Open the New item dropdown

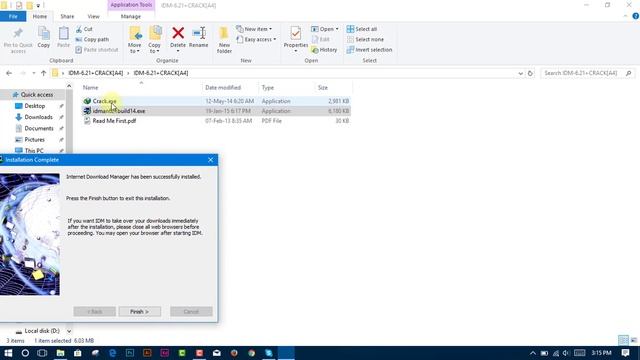[x=254, y=29]
